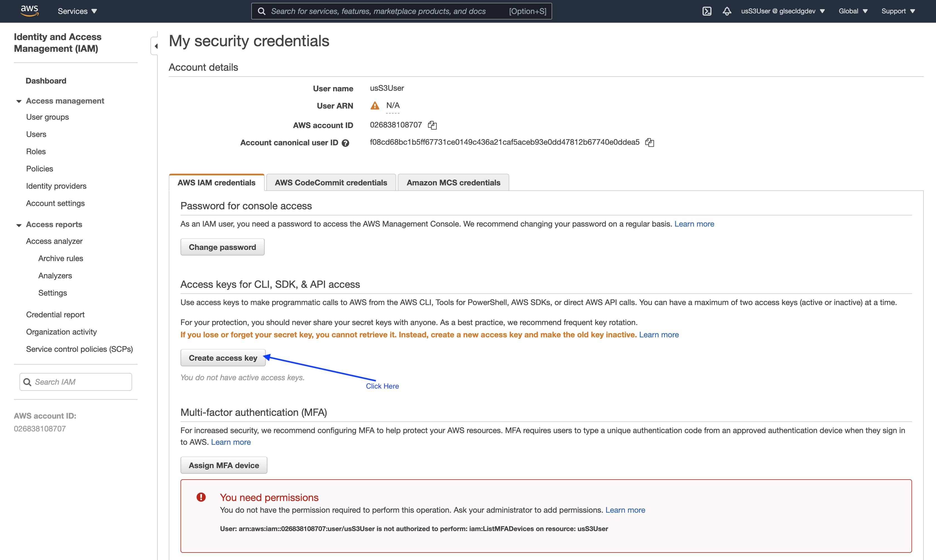Click the Search IAM magnifier icon
The image size is (936, 560).
pyautogui.click(x=27, y=382)
